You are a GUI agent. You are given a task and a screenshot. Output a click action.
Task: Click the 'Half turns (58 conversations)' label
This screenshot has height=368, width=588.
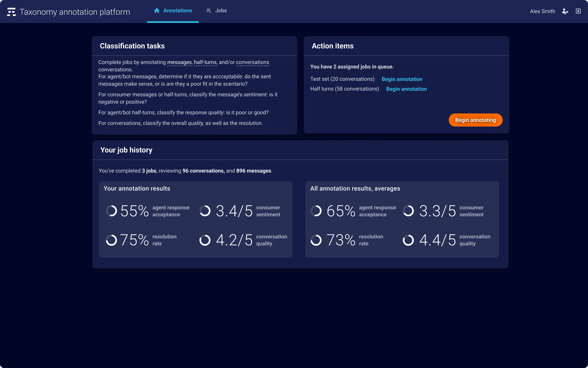click(345, 89)
